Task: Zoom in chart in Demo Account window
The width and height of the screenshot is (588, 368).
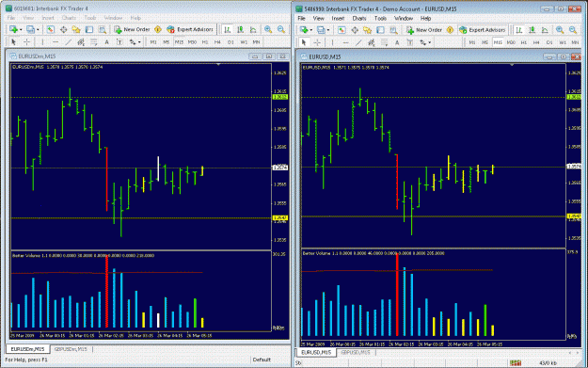Action: click(x=560, y=30)
